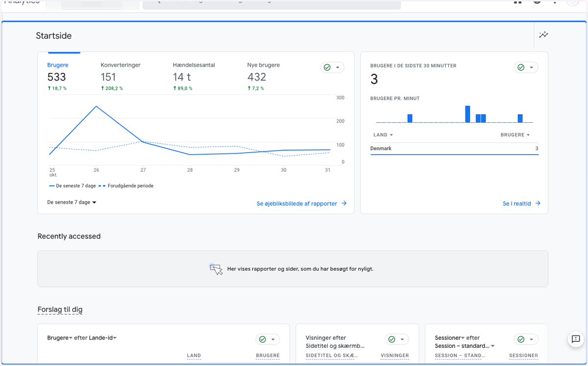Select the Konverteringer metric tab
This screenshot has width=588, height=366.
pos(120,77)
